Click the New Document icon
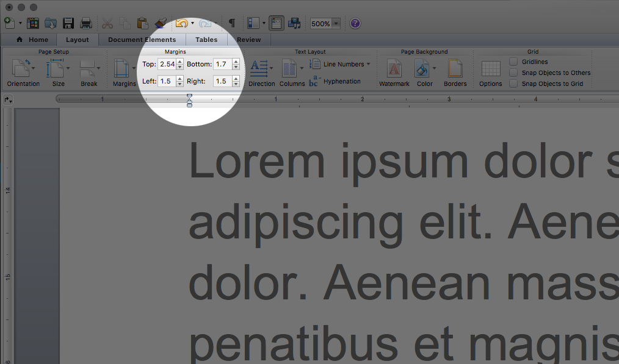Screen dimensions: 619x364 point(10,23)
